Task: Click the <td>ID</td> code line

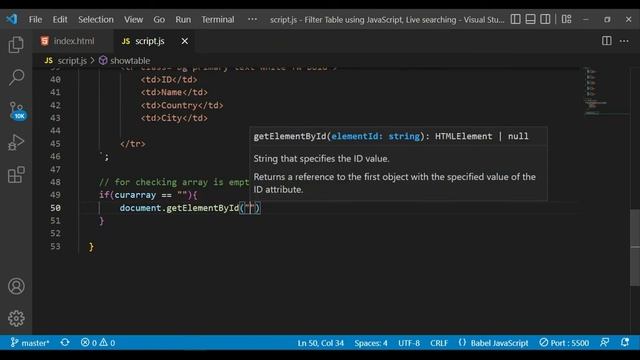Action: 169,80
